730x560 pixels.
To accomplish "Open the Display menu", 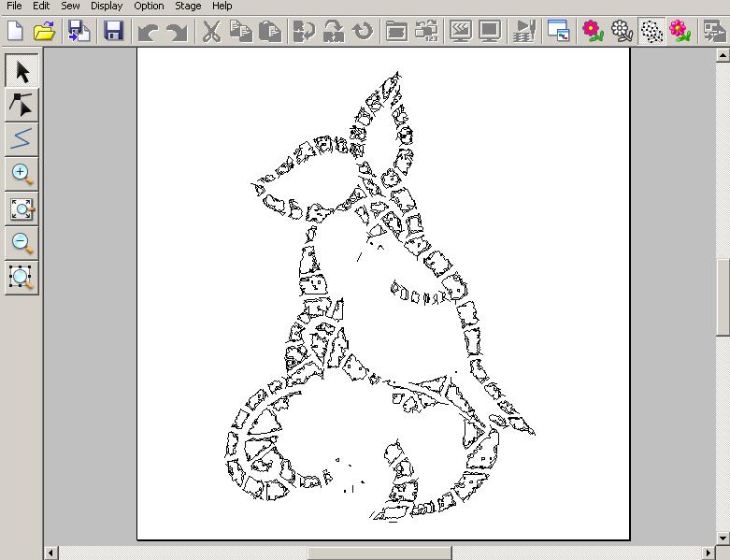I will (x=107, y=6).
